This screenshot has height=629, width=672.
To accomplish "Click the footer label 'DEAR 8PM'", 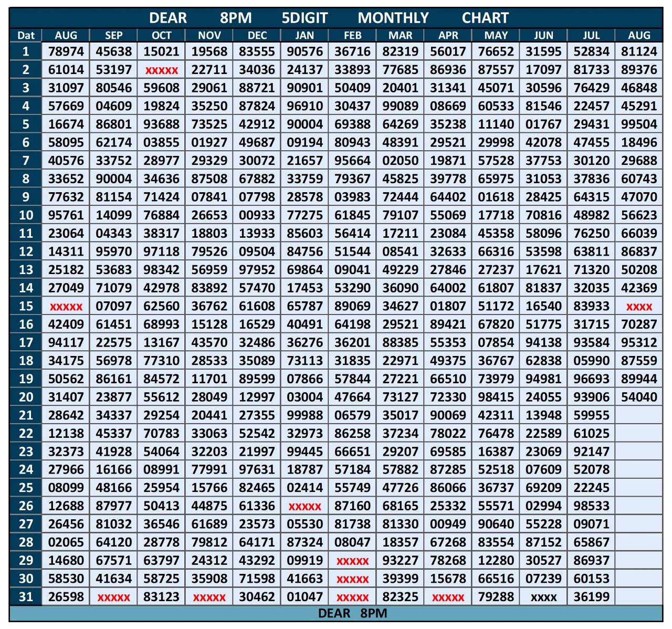I will pyautogui.click(x=352, y=613).
